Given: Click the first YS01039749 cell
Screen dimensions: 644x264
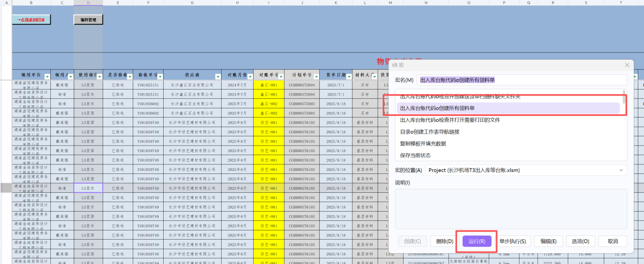Looking at the screenshot, I should 148,123.
